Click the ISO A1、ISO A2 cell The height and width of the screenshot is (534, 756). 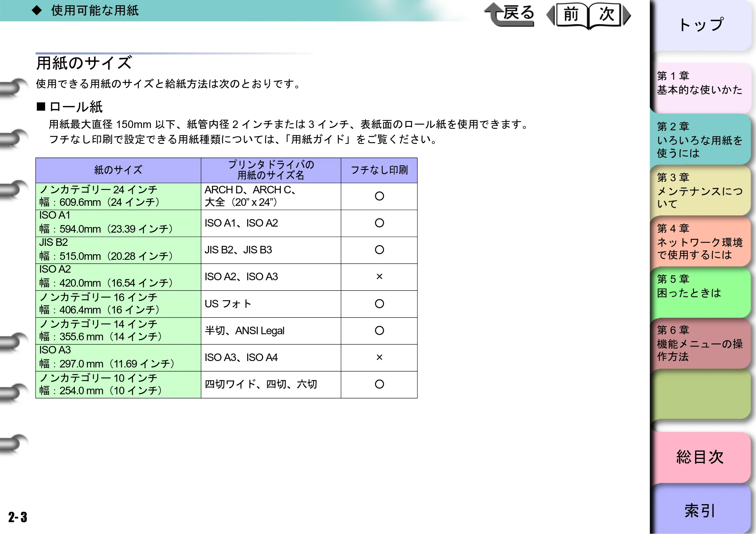point(271,223)
